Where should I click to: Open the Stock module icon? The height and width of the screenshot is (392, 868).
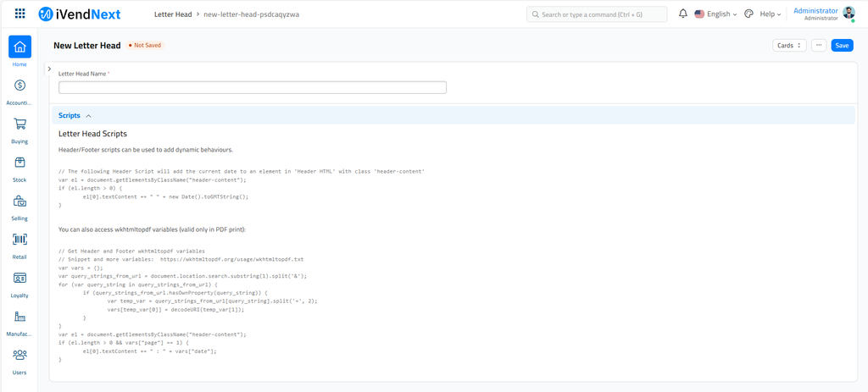19,163
